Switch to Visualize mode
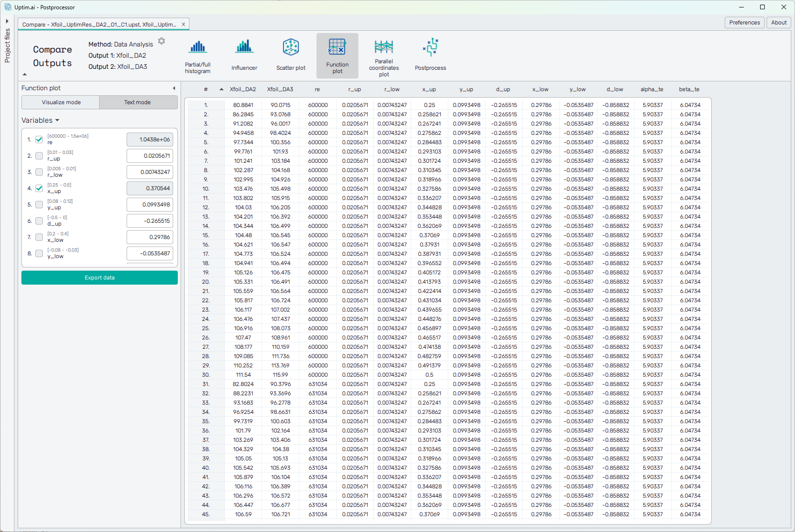795x532 pixels. 61,102
